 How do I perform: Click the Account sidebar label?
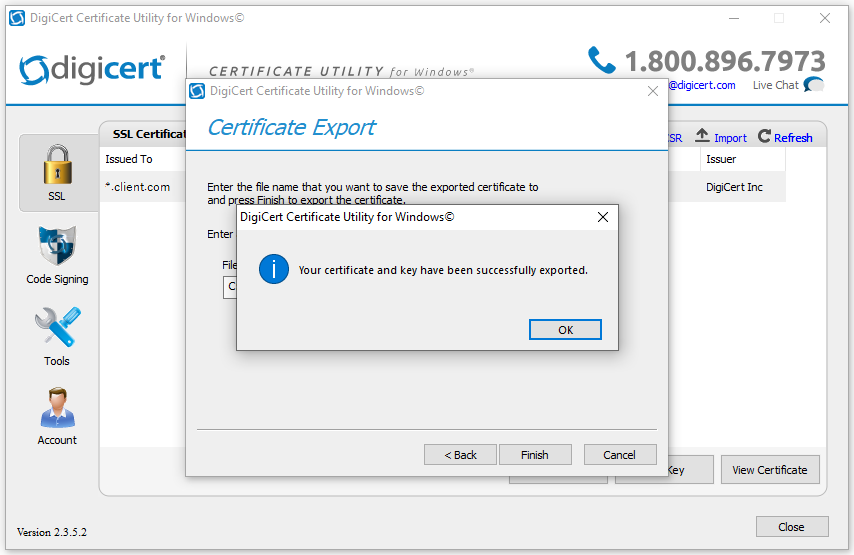(x=57, y=440)
